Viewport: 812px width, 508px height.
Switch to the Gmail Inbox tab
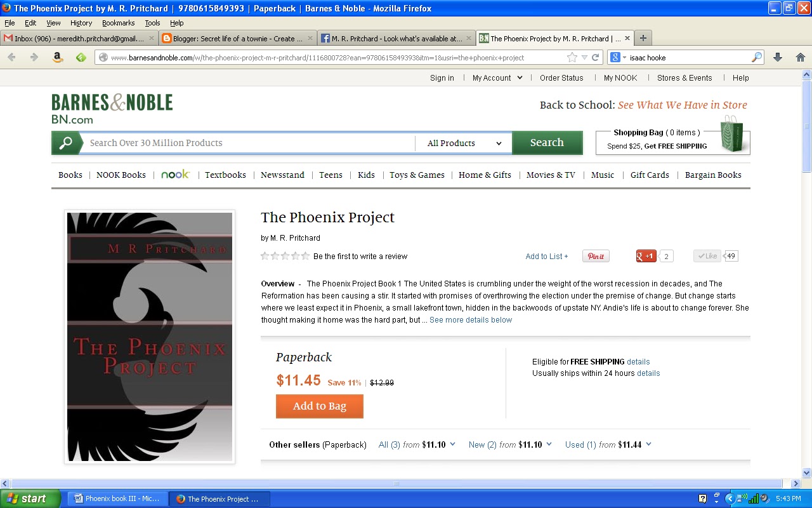[79, 38]
